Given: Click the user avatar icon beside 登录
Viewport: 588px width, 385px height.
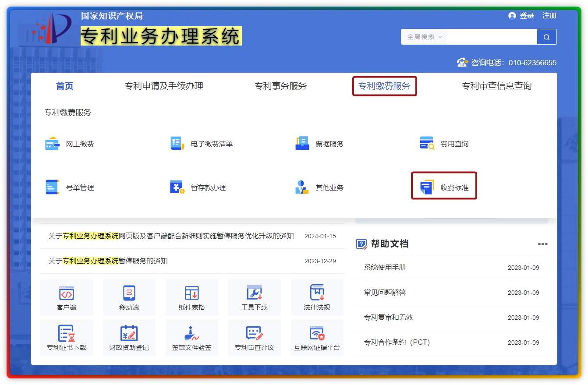Looking at the screenshot, I should [x=512, y=16].
